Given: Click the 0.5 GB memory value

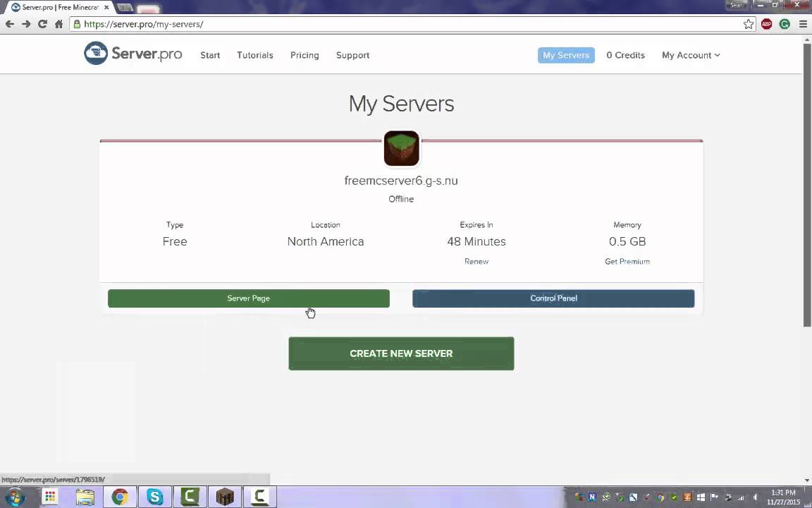Looking at the screenshot, I should point(627,241).
